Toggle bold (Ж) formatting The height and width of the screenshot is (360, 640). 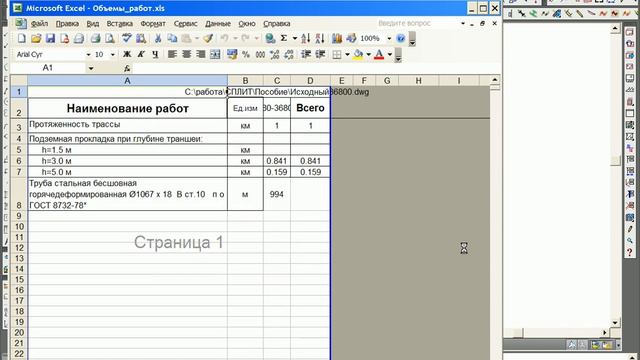[127, 54]
